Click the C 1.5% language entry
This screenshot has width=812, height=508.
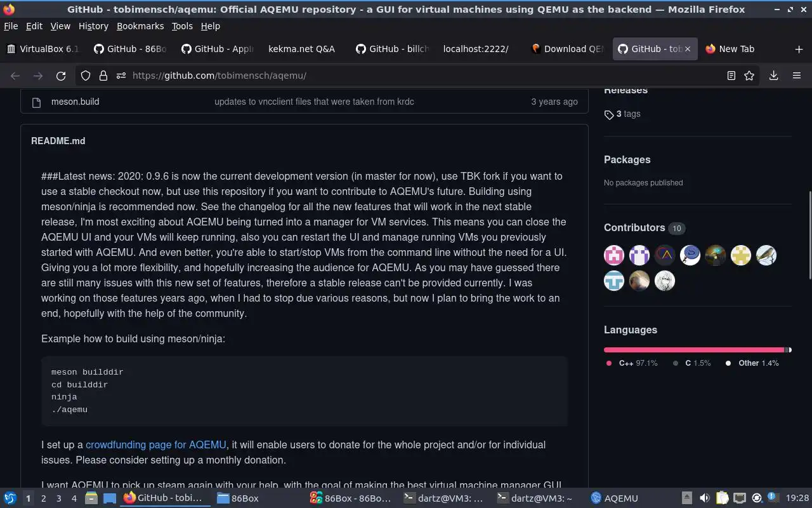692,363
